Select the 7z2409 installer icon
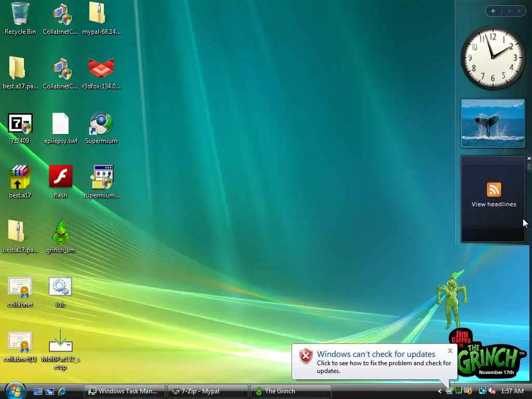This screenshot has width=532, height=399. 20,128
